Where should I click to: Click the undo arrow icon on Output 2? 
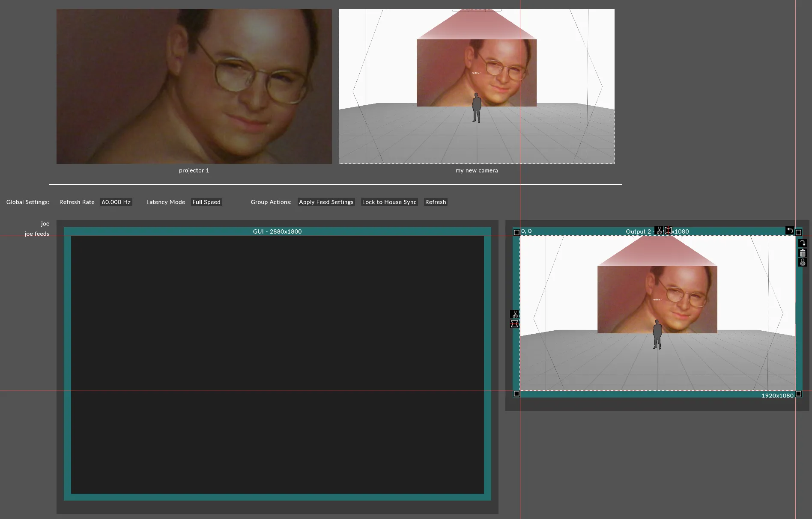789,230
